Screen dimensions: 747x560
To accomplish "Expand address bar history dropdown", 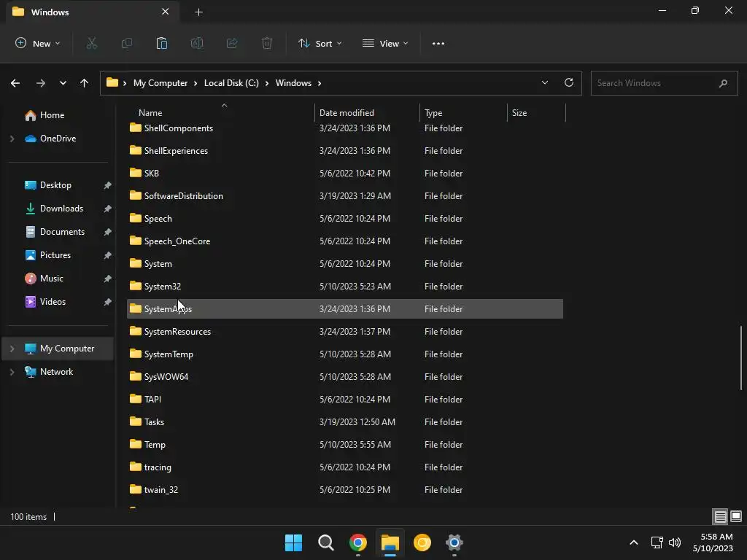I will pos(544,82).
